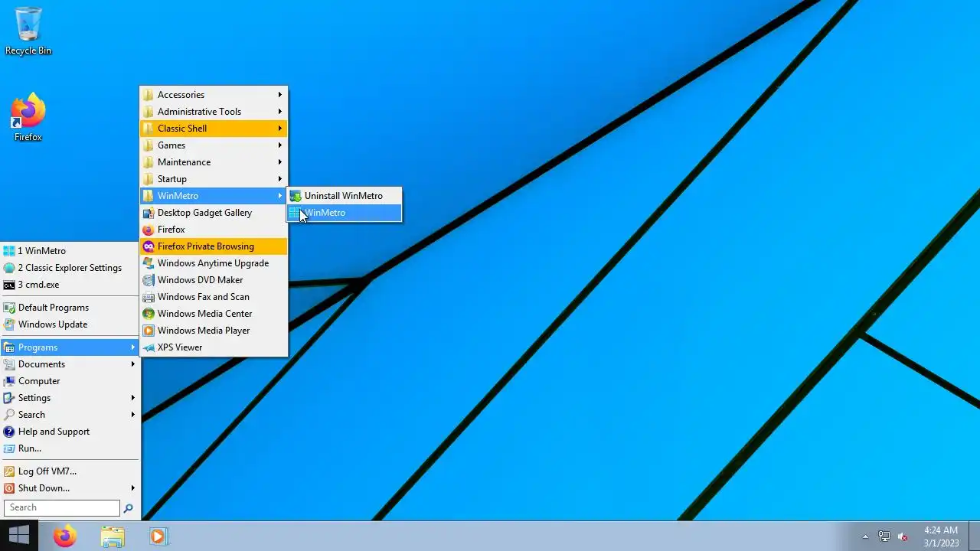Open the Classic Shell folder
Viewport: 980px width, 551px height.
(x=214, y=129)
